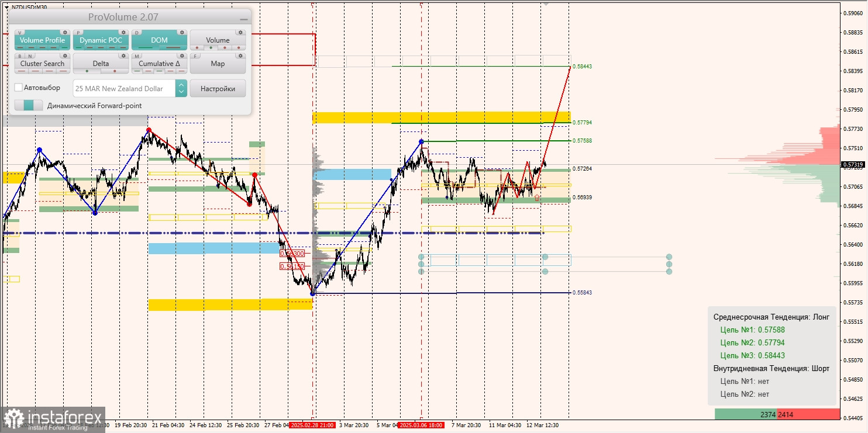Minimize the ProVolume 2.07 panel

click(243, 18)
